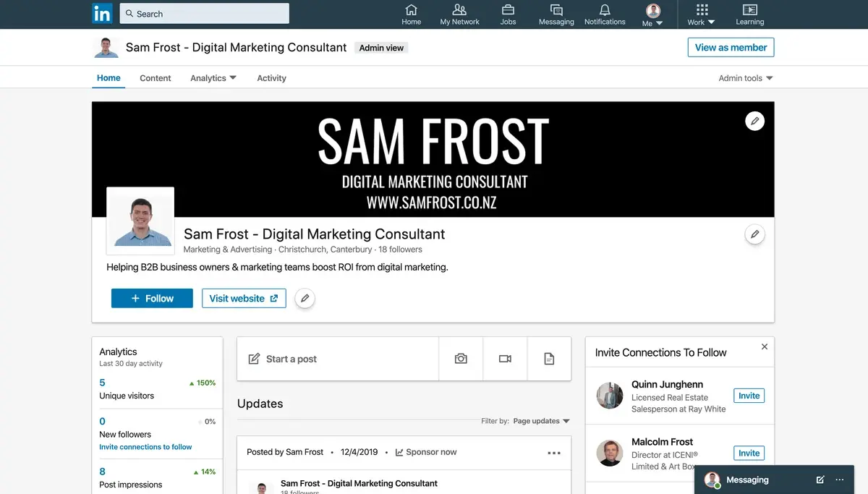
Task: Click the View as member button
Action: click(731, 48)
